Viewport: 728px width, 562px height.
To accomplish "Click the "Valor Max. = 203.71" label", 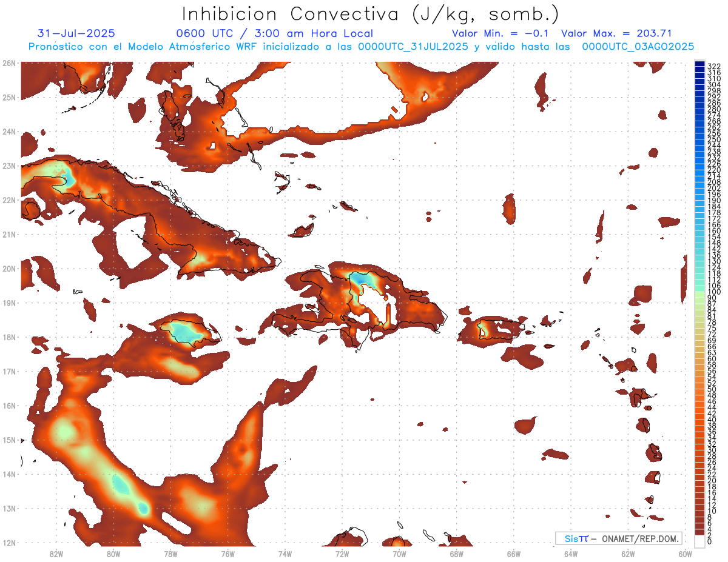I will 616,33.
